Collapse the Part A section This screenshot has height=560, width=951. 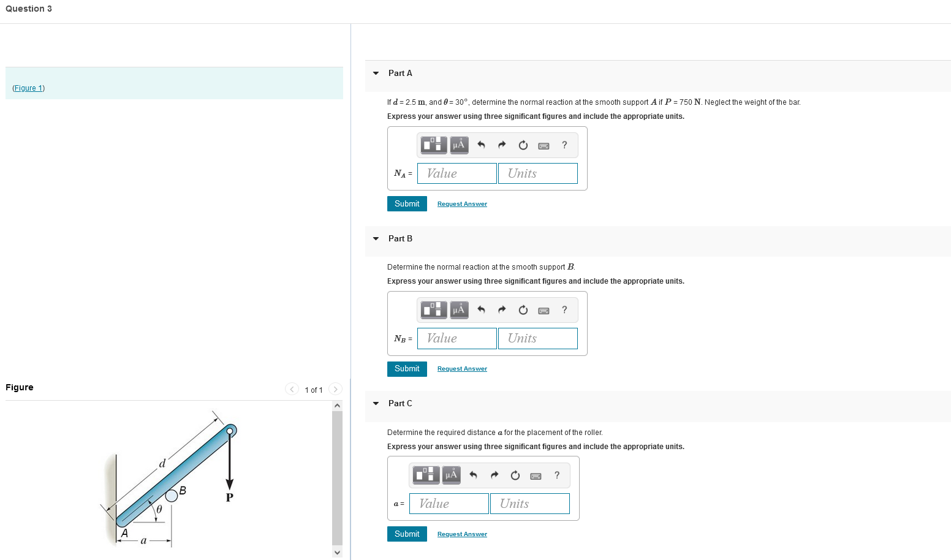coord(376,73)
